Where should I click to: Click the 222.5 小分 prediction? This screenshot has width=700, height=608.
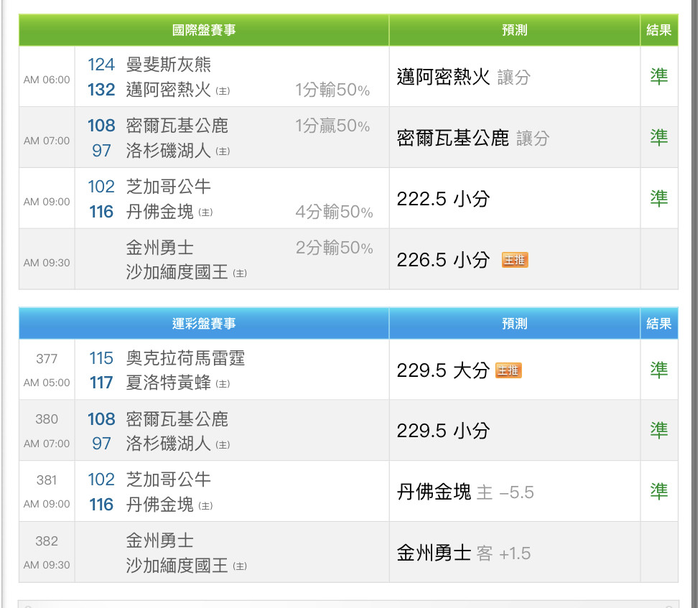coord(443,199)
